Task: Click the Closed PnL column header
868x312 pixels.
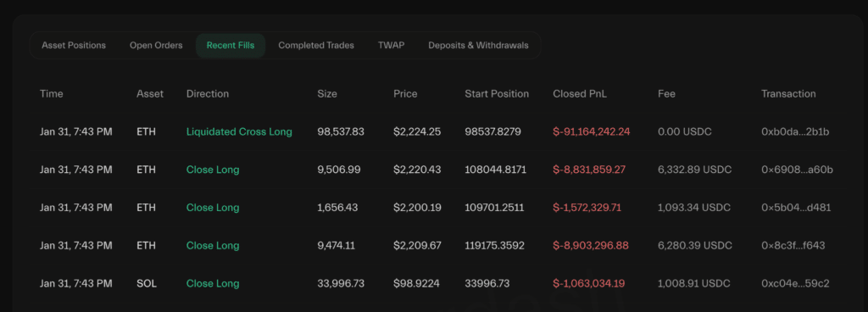Action: (580, 94)
